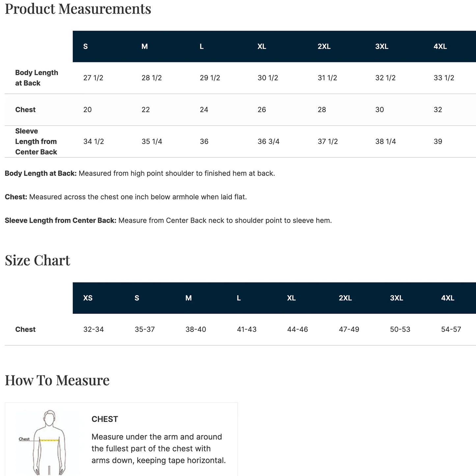Select the Sleeve Length from Center Back row label
Viewport: 476px width, 476px height.
(36, 141)
